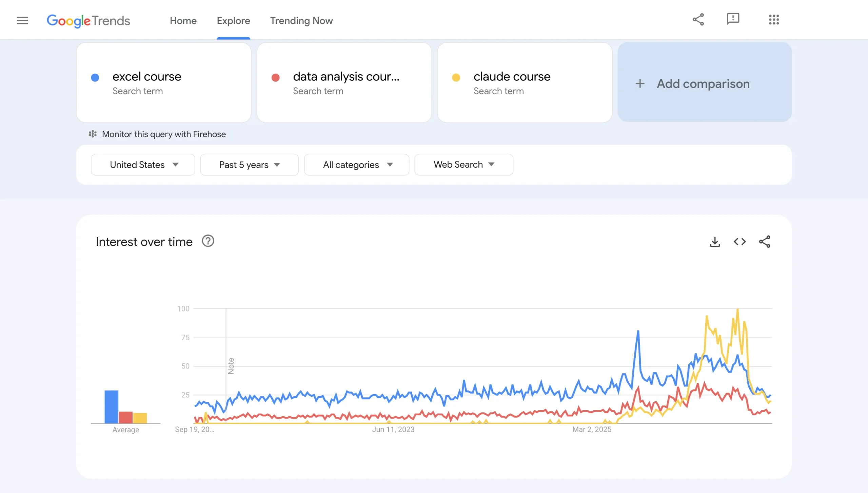Click the blue dot for excel course
The image size is (868, 493).
[x=95, y=78]
